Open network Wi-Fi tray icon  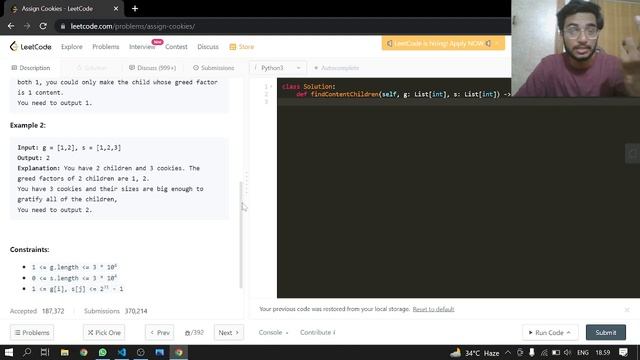[544, 352]
